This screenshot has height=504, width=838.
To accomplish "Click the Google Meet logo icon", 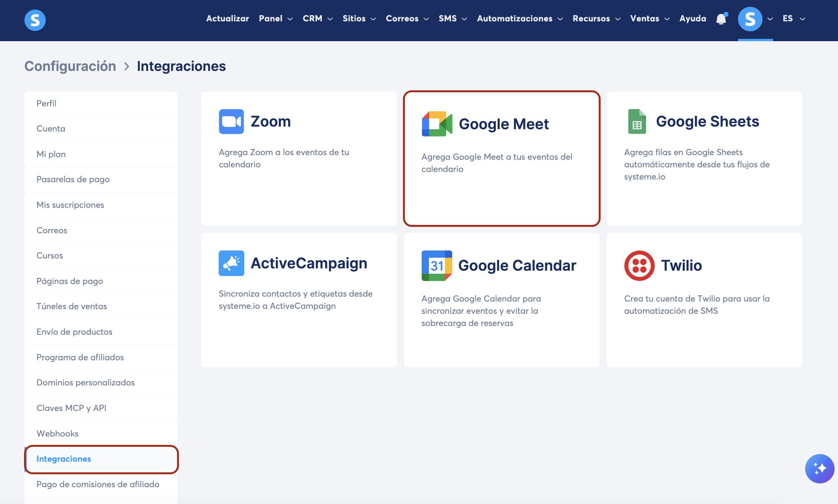I will [x=437, y=124].
